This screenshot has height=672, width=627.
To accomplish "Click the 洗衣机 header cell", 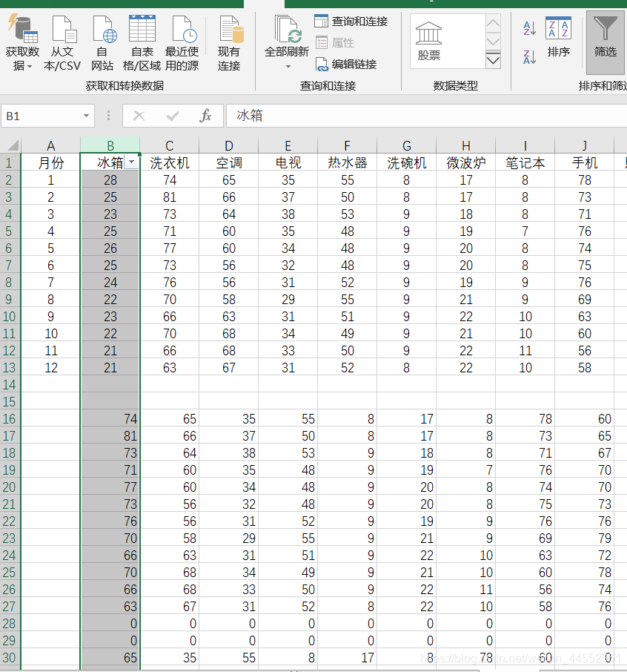I will 169,163.
